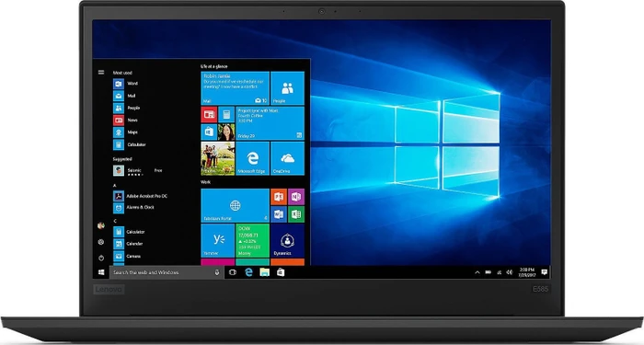This screenshot has height=345, width=644.
Task: Open Calculator in the Most used list
Action: click(x=130, y=144)
